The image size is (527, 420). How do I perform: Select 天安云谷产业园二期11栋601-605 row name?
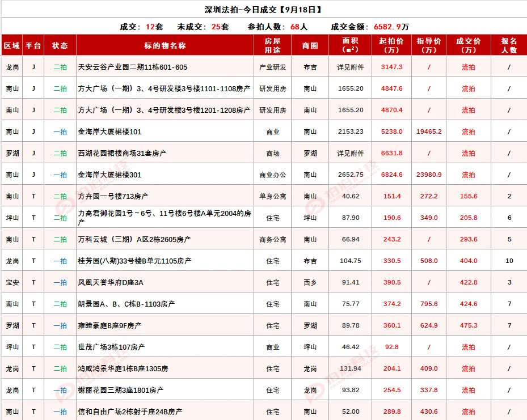tap(133, 67)
